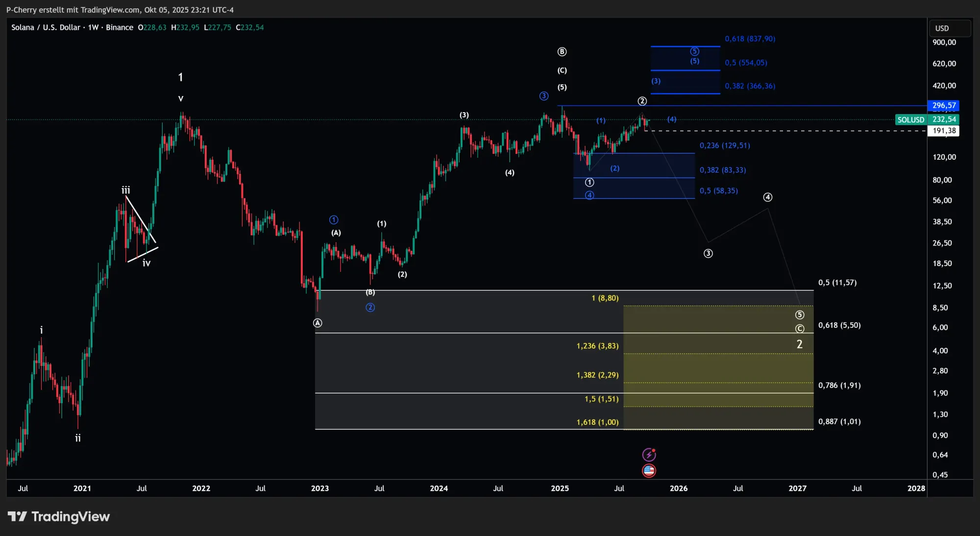
Task: Open the US flag economic event marker
Action: [x=649, y=471]
